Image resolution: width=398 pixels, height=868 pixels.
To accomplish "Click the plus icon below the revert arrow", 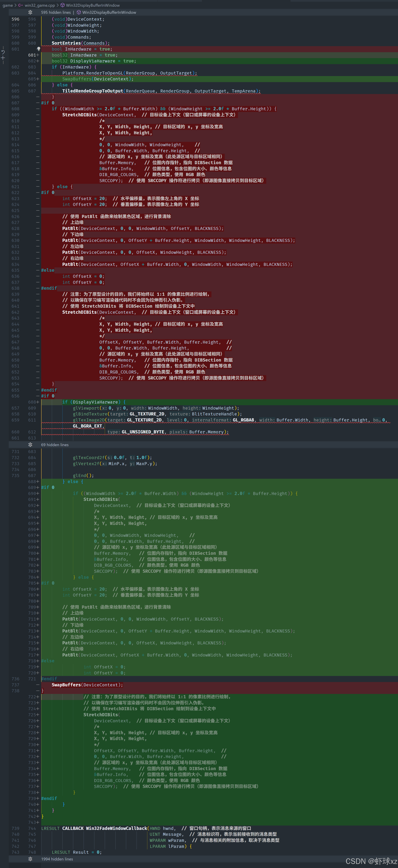I will pos(3,58).
